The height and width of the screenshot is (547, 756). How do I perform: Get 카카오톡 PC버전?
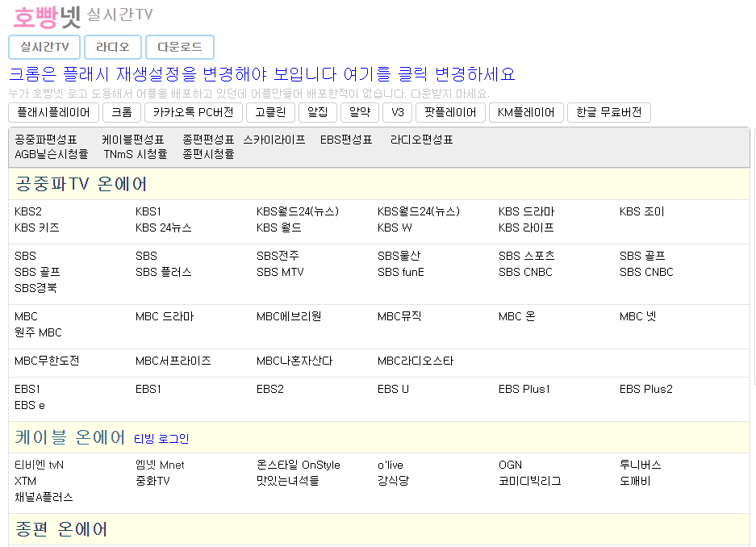[x=193, y=112]
